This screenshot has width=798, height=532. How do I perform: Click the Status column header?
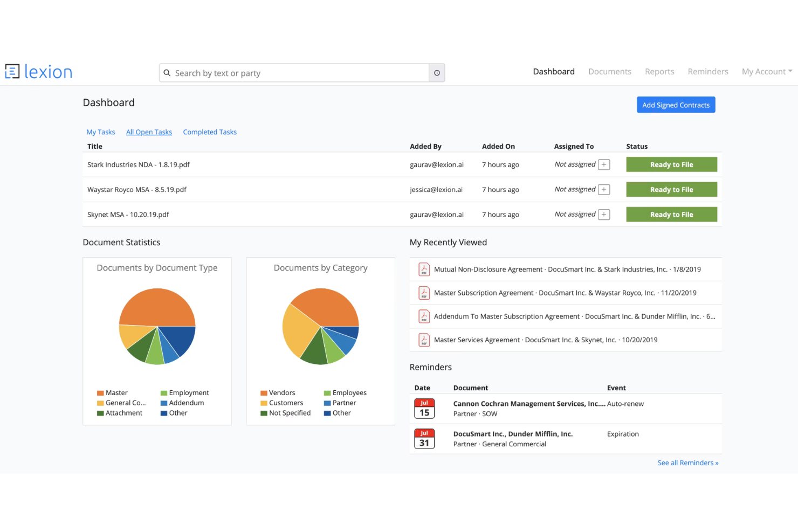[637, 146]
